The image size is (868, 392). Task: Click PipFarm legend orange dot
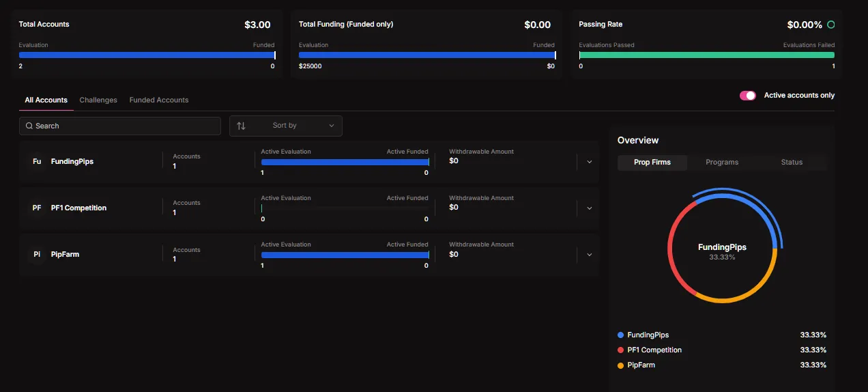[621, 365]
